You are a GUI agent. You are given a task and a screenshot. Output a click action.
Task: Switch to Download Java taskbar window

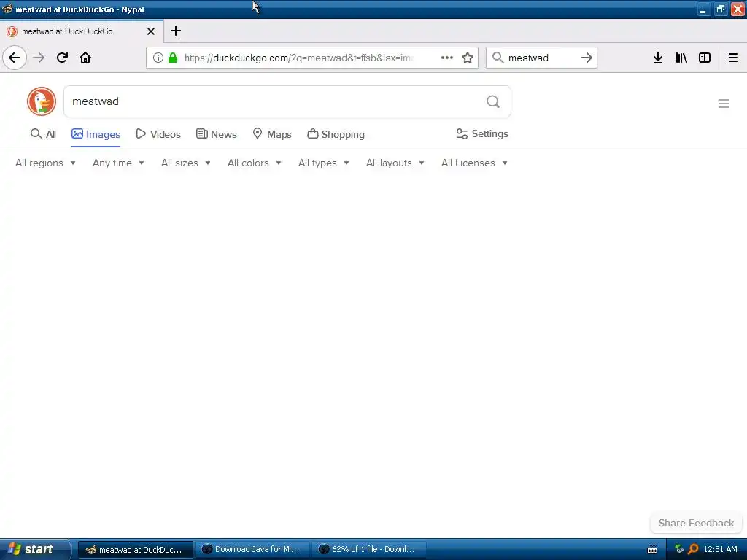pos(251,550)
